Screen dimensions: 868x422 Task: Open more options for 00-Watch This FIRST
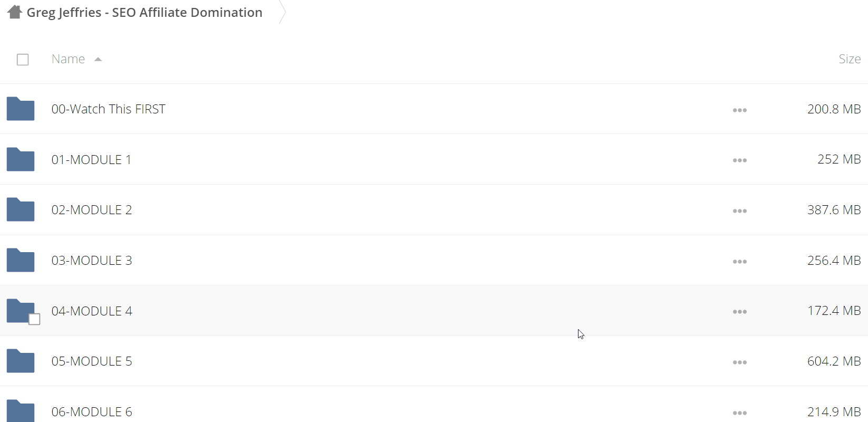click(x=740, y=110)
